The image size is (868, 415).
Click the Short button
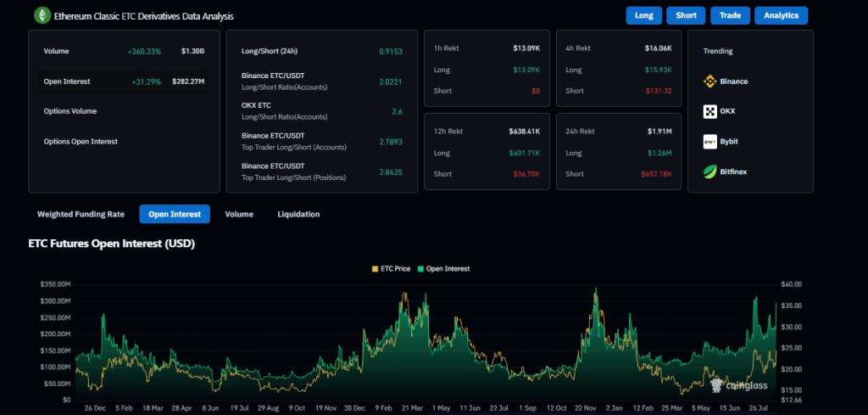coord(686,15)
